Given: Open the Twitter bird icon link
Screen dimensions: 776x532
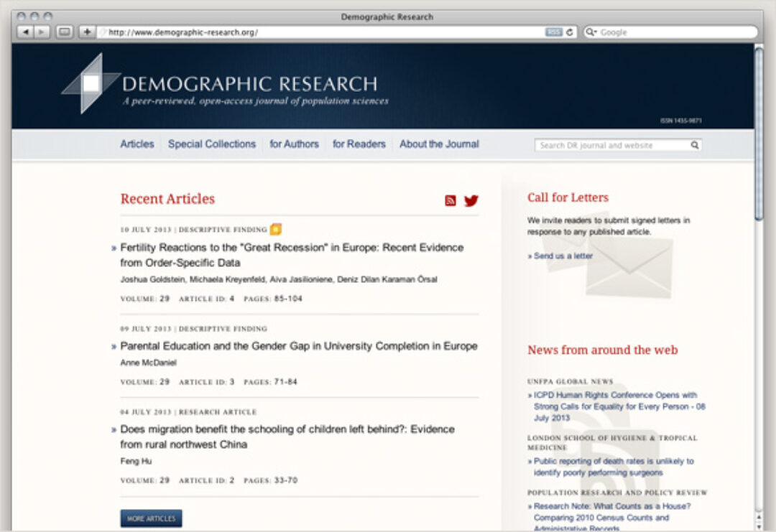Looking at the screenshot, I should [471, 201].
